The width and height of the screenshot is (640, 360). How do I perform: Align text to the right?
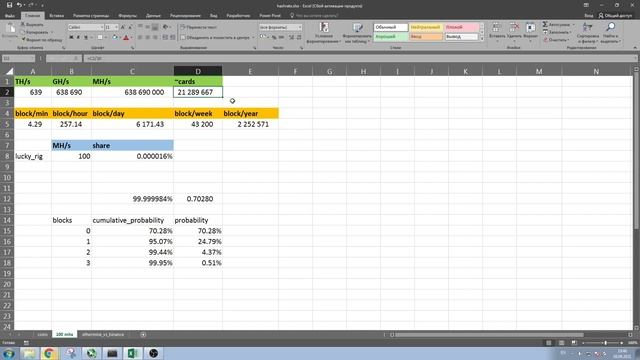tap(155, 38)
